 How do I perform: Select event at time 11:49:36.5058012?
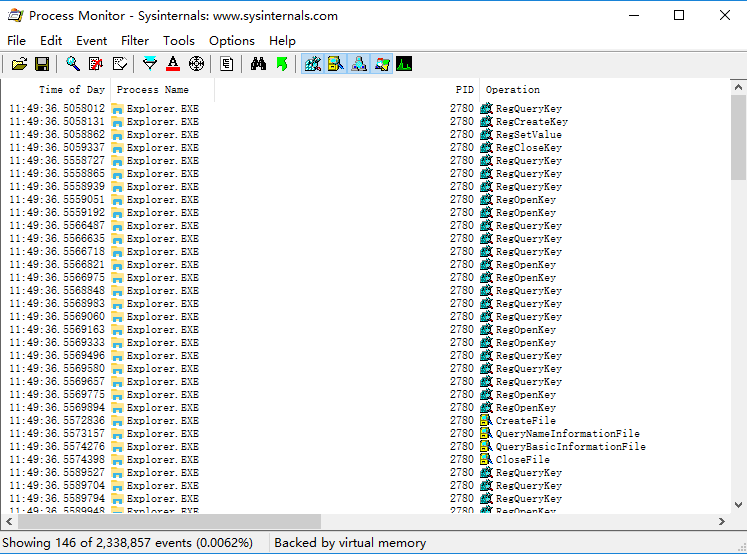(365, 109)
